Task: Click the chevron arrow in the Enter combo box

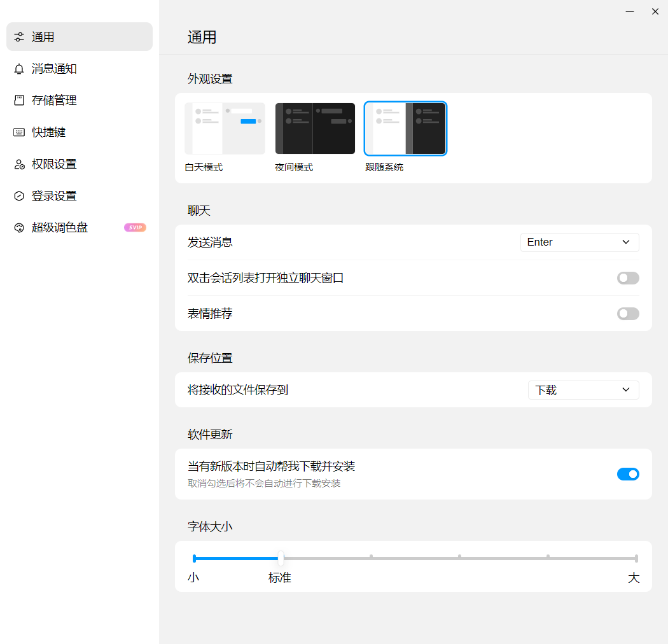Action: (625, 242)
